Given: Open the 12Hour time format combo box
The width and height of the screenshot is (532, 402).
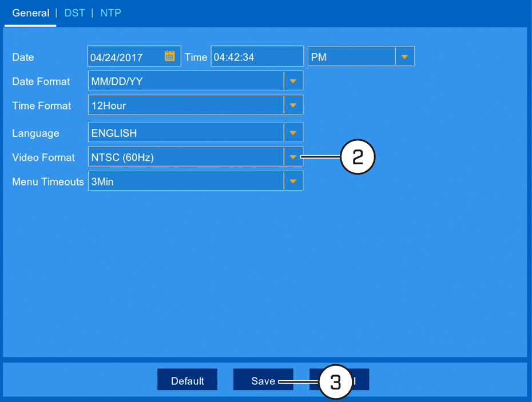Looking at the screenshot, I should (196, 105).
